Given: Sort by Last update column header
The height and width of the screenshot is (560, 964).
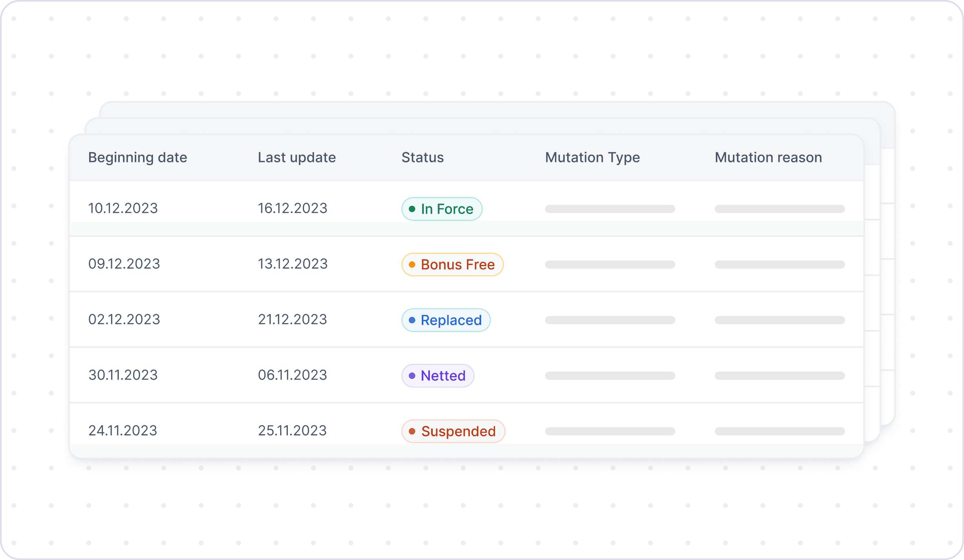Looking at the screenshot, I should click(297, 157).
